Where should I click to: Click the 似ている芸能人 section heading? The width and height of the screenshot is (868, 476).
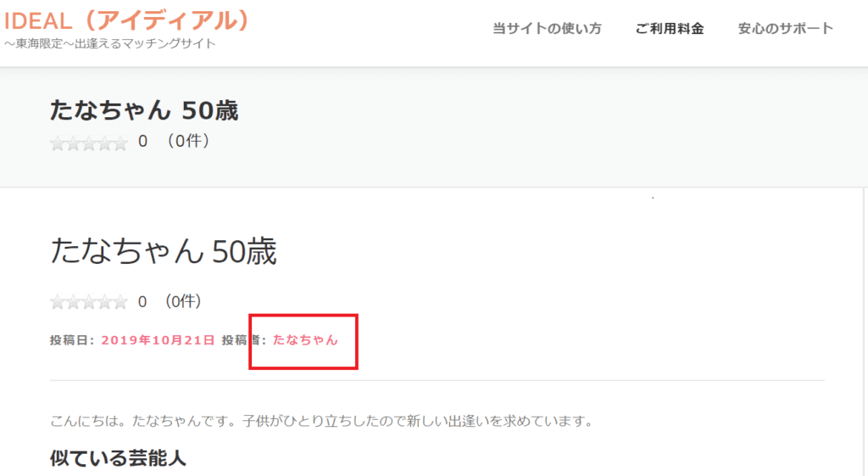click(x=118, y=458)
